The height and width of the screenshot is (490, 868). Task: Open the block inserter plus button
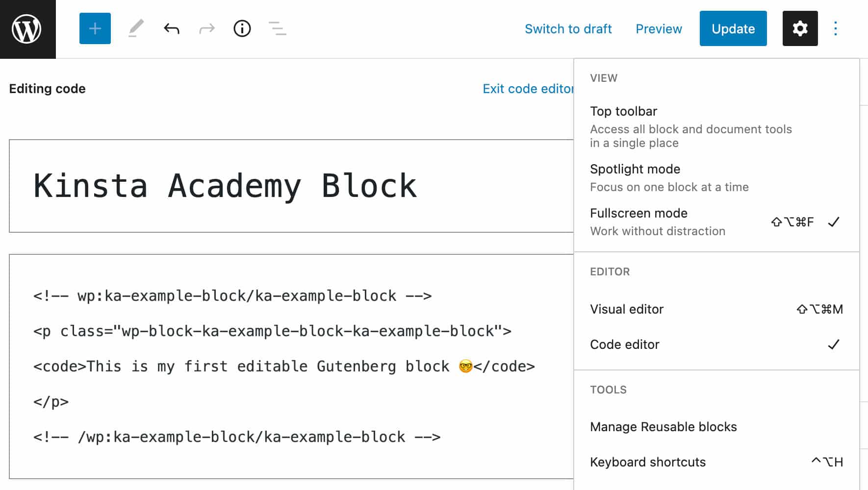click(x=95, y=29)
